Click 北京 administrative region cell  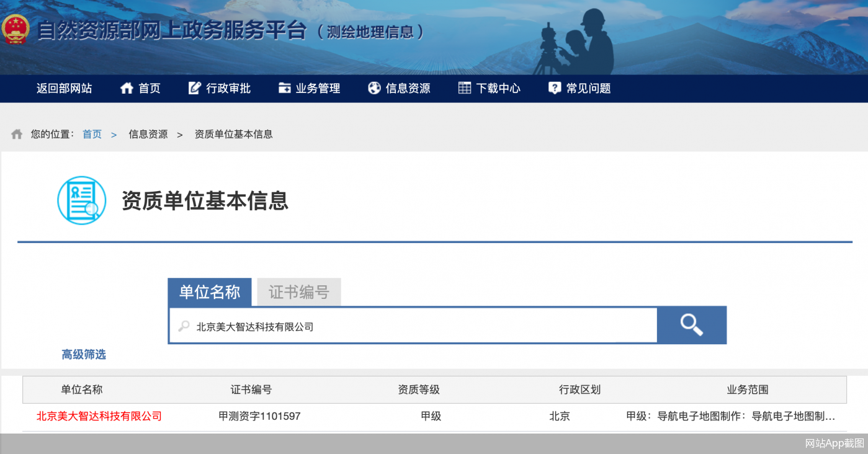(560, 416)
